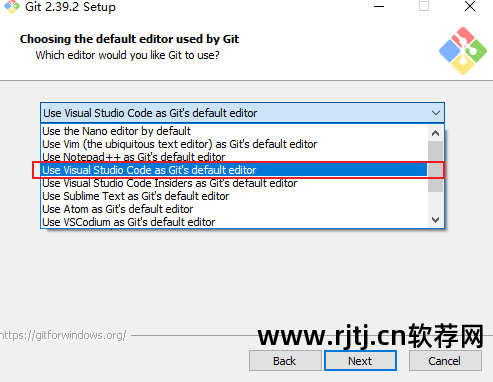Minimize the Git Setup window
493x382 pixels.
tap(379, 6)
